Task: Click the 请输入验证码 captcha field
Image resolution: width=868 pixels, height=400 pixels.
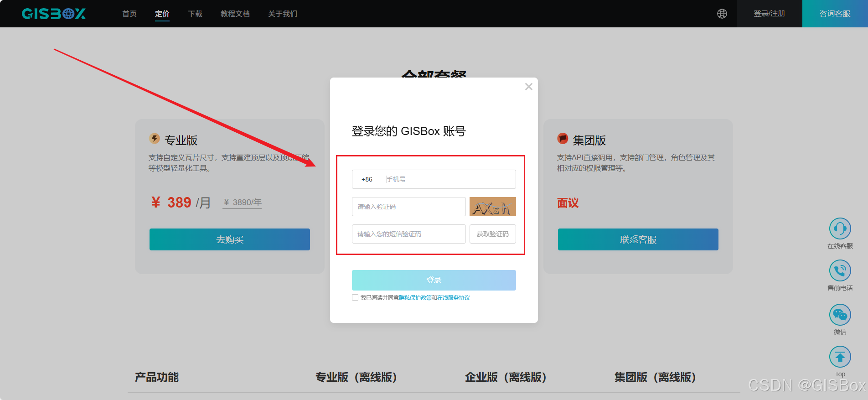Action: (x=409, y=207)
